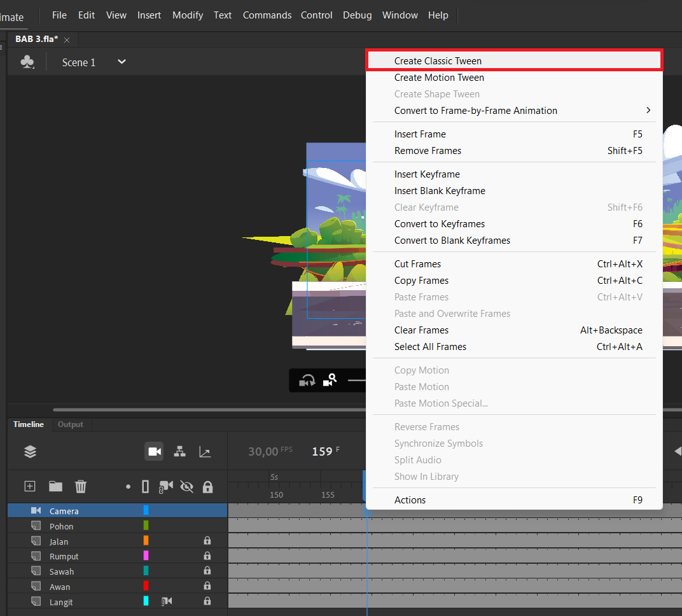Screen dimensions: 682x616
Task: Unlock the Awan layer
Action: coord(207,586)
